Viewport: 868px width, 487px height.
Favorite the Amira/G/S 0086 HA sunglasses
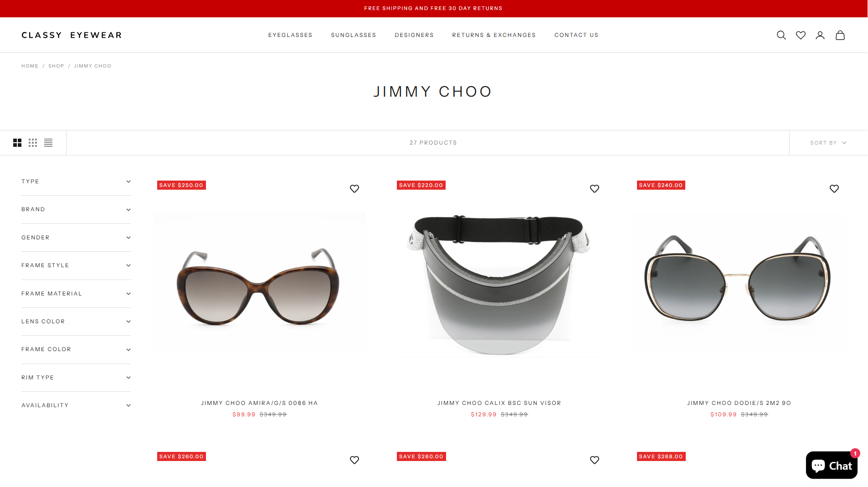354,189
